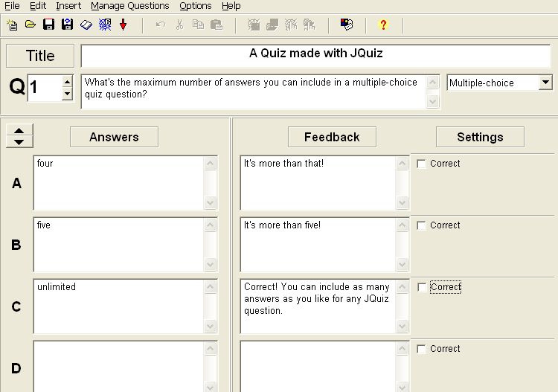The height and width of the screenshot is (392, 558).
Task: Add a reading text with the book icon
Action: click(x=86, y=25)
